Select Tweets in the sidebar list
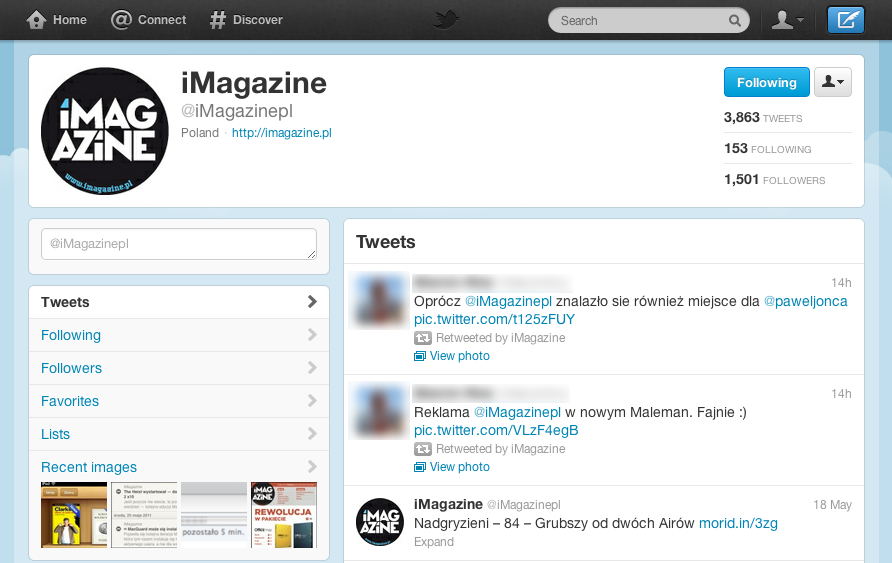 click(x=179, y=302)
